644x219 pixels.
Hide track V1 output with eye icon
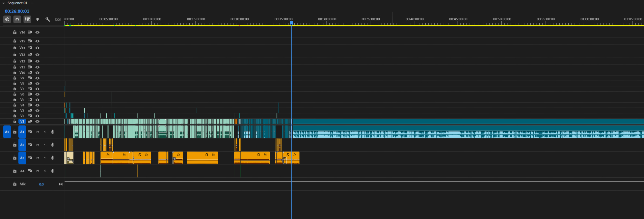click(x=37, y=122)
